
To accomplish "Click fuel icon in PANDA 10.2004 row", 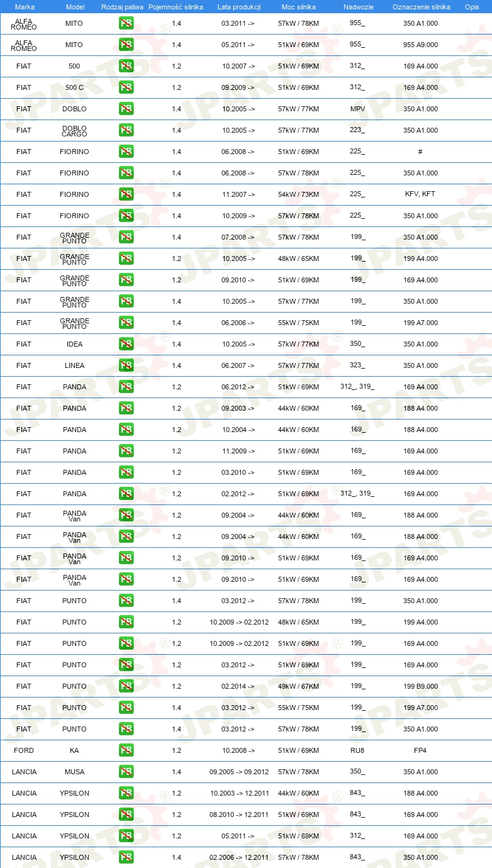I will 126,430.
